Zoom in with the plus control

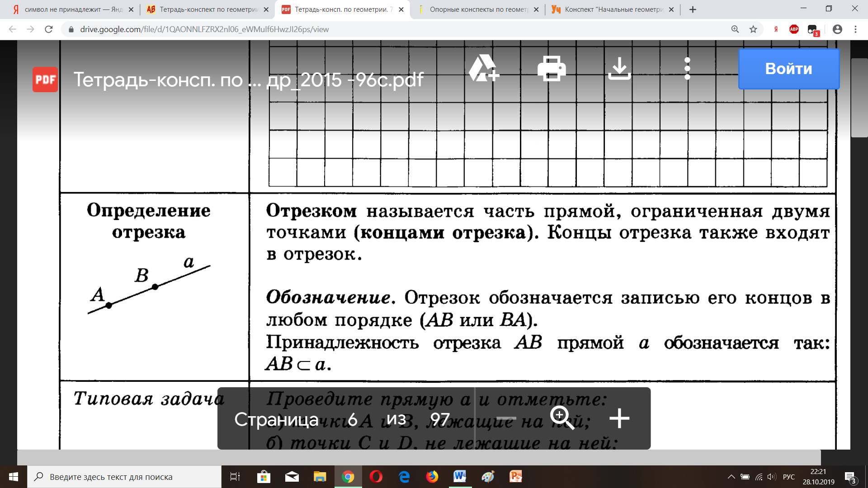(x=619, y=418)
